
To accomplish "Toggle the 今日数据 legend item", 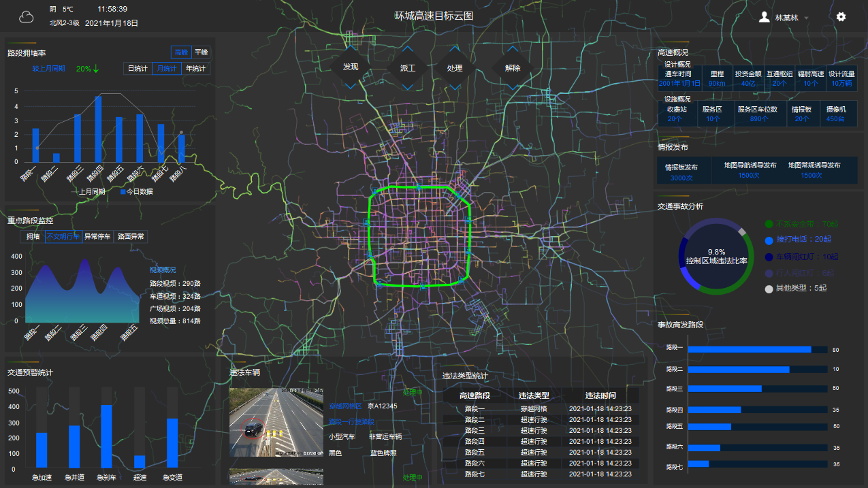I will [x=136, y=192].
